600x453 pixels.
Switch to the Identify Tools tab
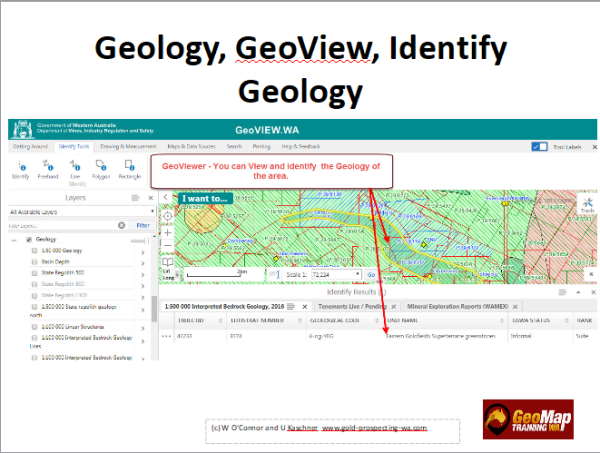click(74, 147)
